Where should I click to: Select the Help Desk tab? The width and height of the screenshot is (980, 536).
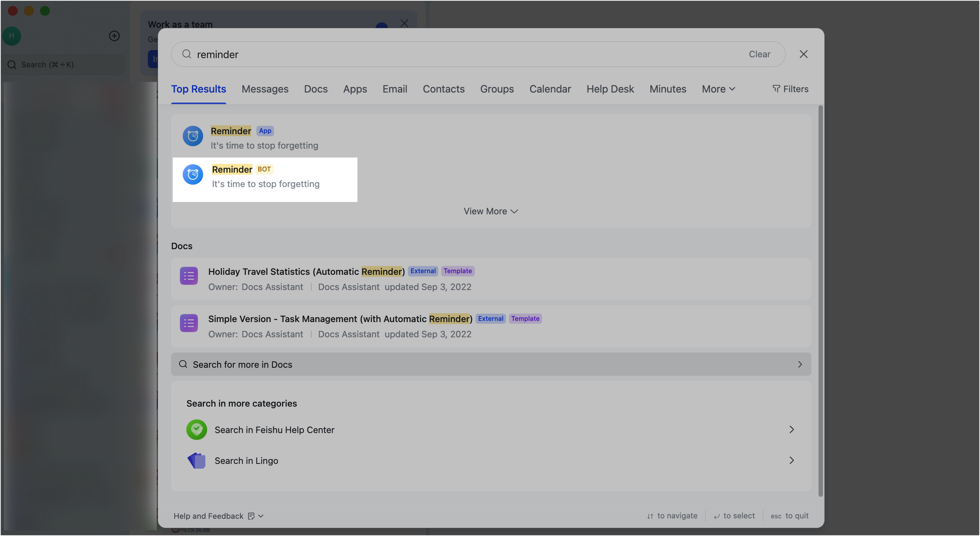[x=610, y=89]
